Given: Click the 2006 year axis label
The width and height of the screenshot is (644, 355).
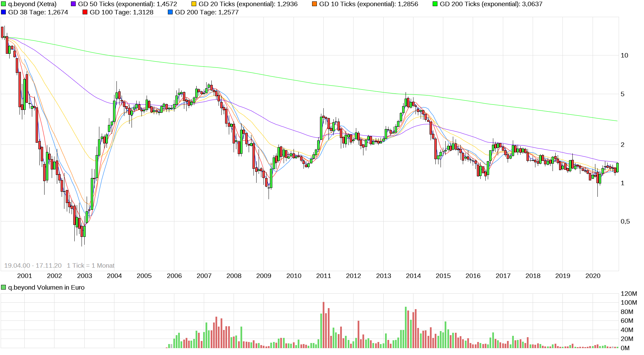Looking at the screenshot, I should [x=174, y=276].
